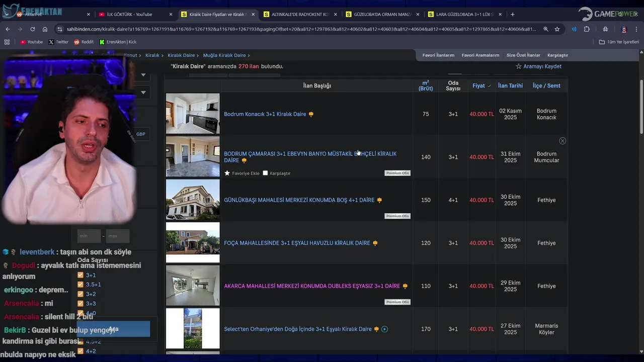Image resolution: width=644 pixels, height=362 pixels.
Task: Play video icon on Select'ten Orhaniye listing
Action: 384,329
